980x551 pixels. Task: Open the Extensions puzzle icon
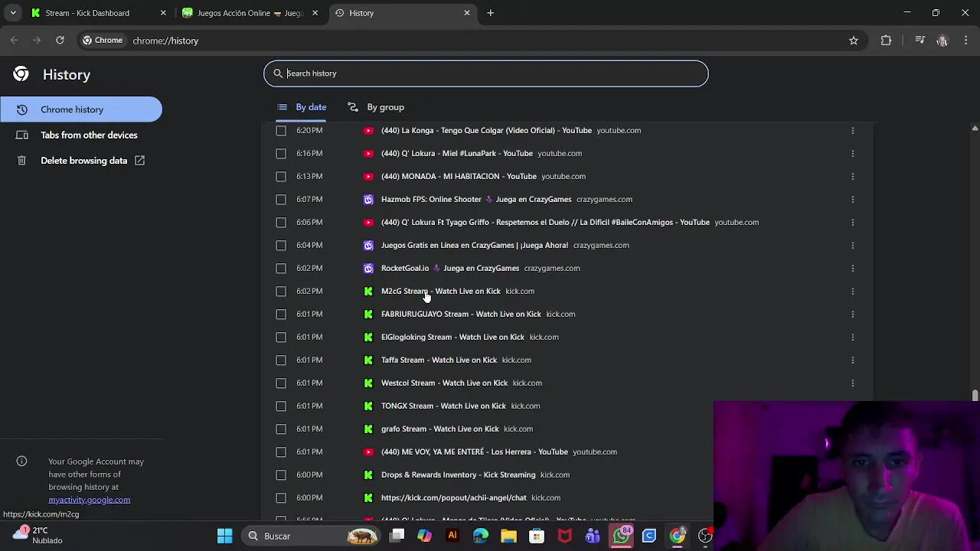coord(886,41)
